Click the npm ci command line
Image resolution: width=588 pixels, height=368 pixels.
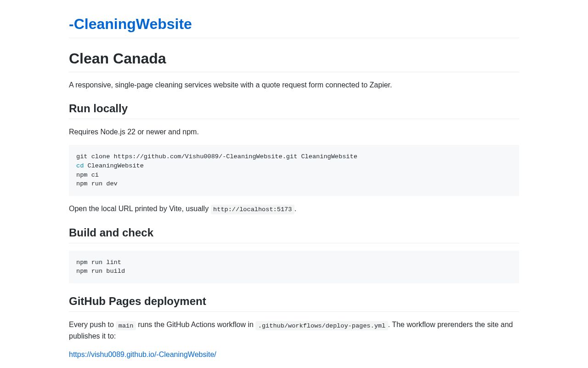pyautogui.click(x=87, y=175)
